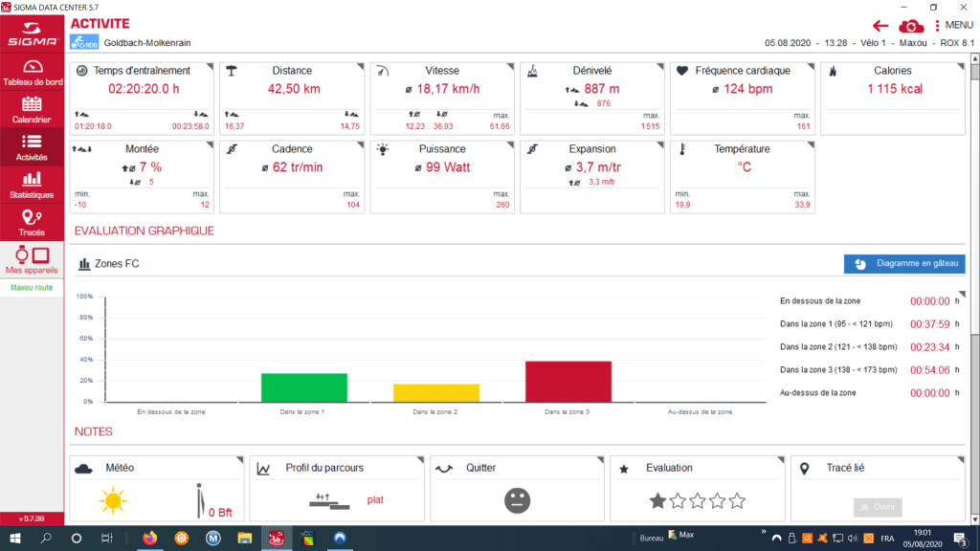Set evaluation to five stars
The height and width of the screenshot is (551, 980).
point(738,499)
